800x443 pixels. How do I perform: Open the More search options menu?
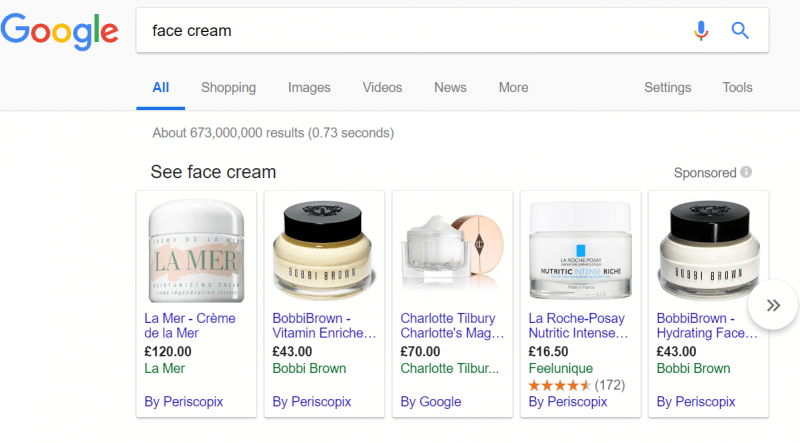pos(513,87)
